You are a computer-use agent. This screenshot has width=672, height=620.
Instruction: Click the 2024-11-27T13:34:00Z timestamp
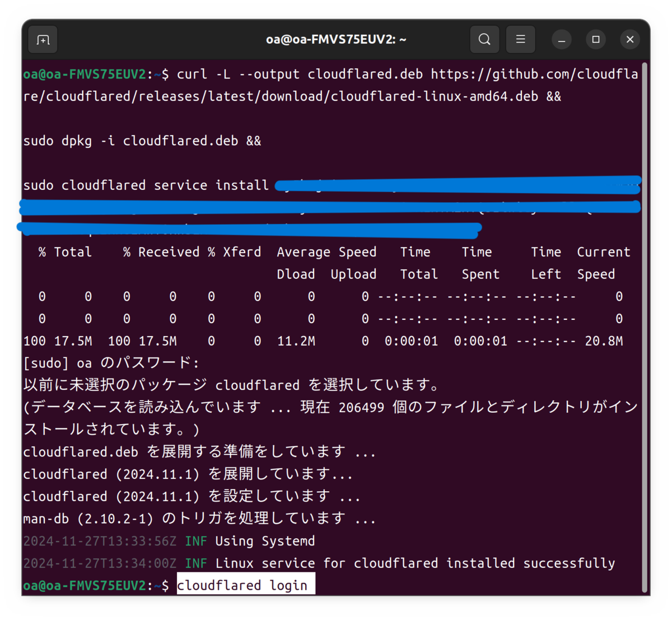100,563
